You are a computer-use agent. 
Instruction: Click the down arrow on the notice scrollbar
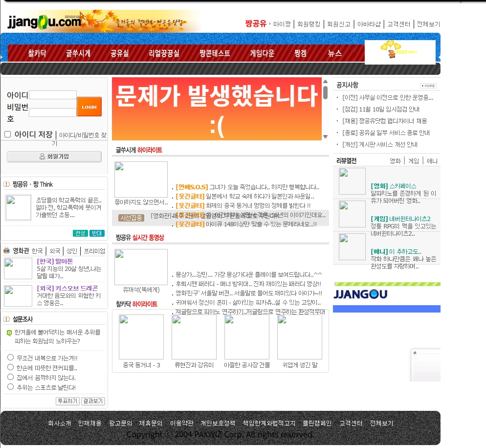(325, 137)
